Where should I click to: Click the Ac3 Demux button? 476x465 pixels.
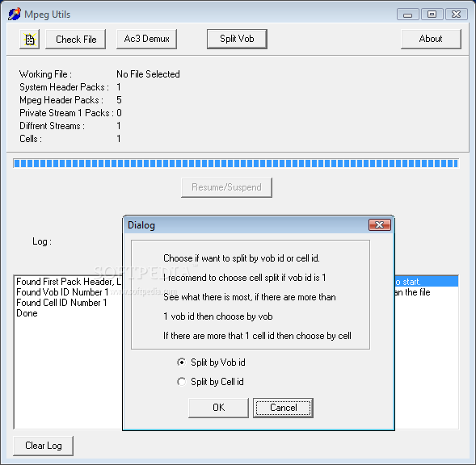point(146,39)
